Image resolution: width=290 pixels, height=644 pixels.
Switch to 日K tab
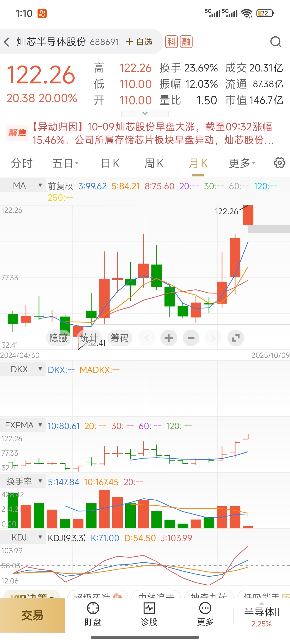(x=110, y=164)
